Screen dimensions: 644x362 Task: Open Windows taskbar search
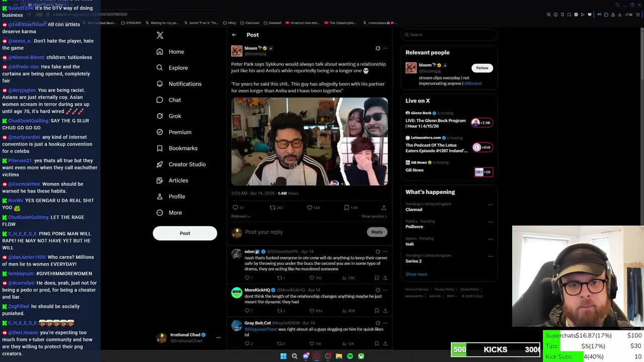pos(294,356)
